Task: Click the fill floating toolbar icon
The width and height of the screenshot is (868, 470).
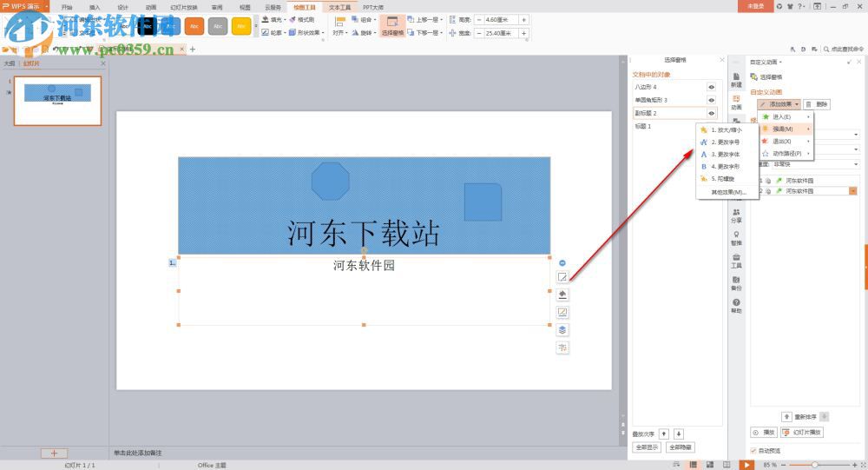Action: click(562, 295)
